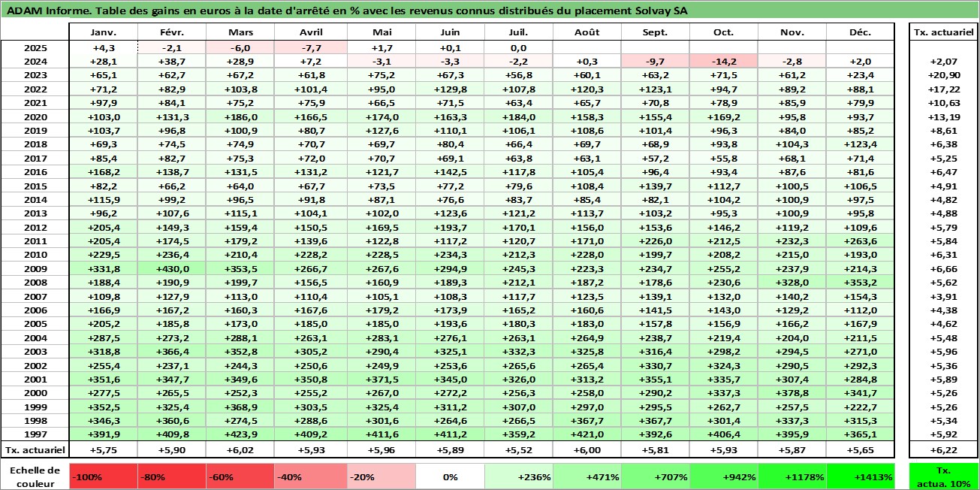Image resolution: width=980 pixels, height=490 pixels.
Task: Click the 'Mars' column header
Action: (x=240, y=33)
